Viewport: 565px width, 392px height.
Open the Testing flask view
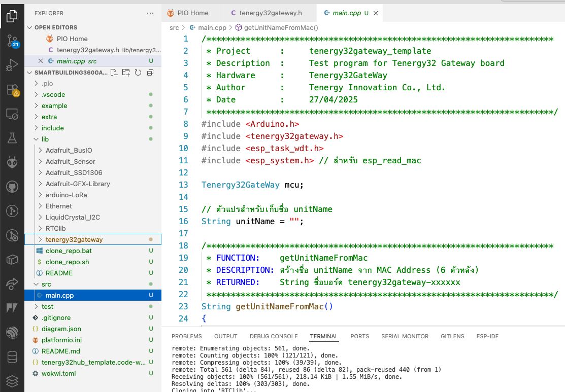tap(12, 138)
